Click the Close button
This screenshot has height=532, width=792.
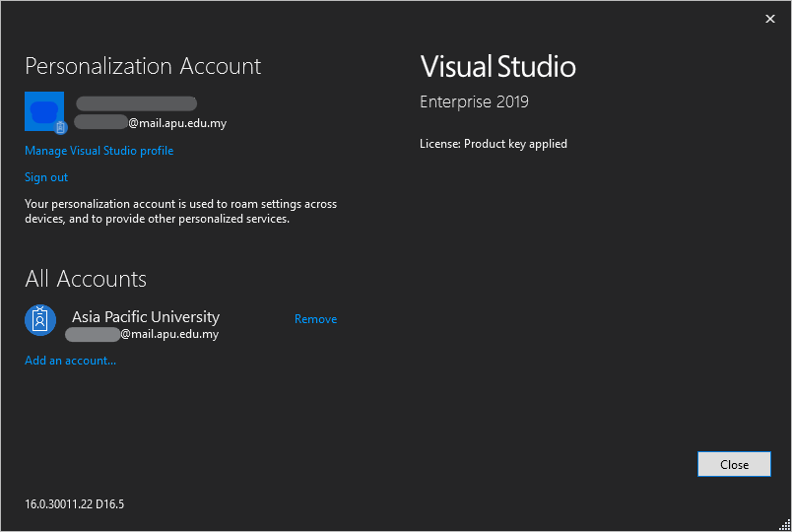734,464
